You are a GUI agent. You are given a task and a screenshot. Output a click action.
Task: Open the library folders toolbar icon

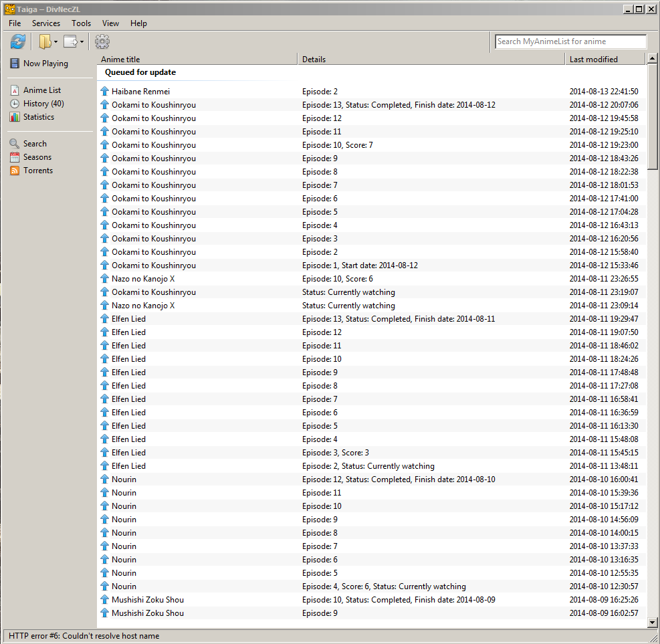[x=45, y=41]
